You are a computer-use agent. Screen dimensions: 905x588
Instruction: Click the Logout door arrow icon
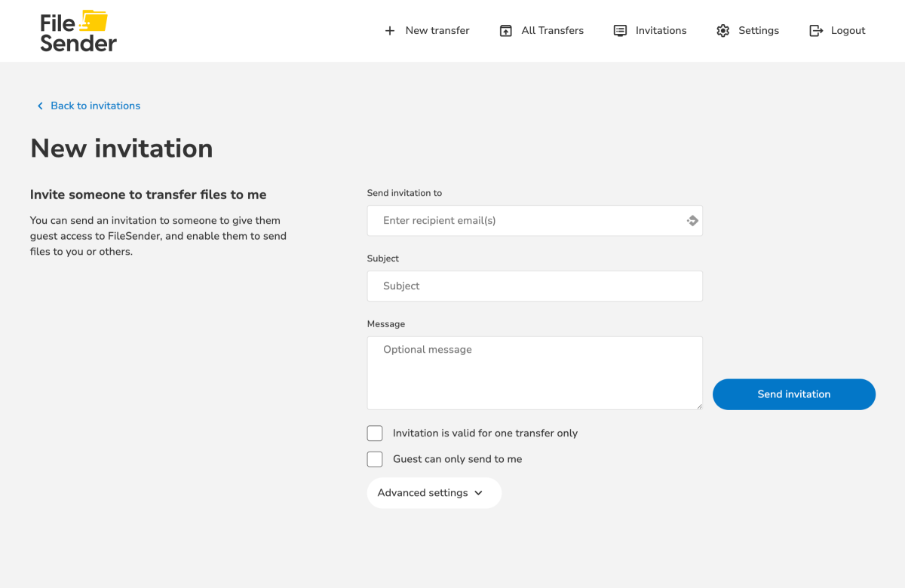[815, 31]
